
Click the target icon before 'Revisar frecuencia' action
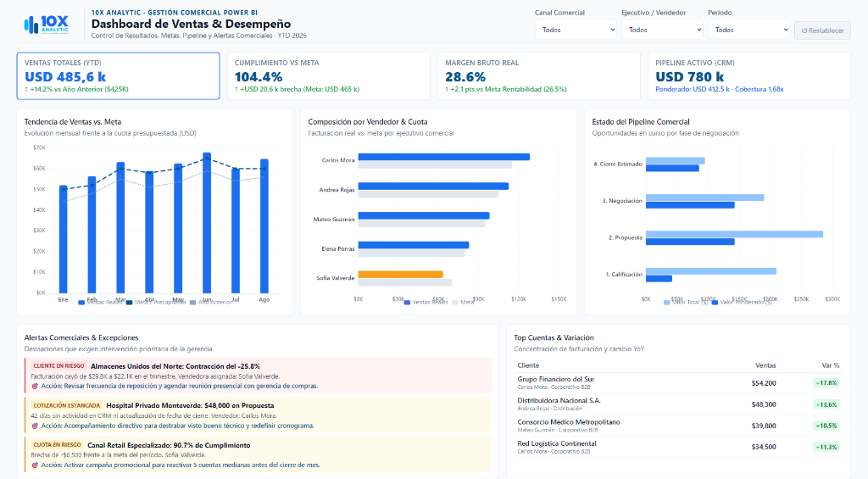pos(35,386)
